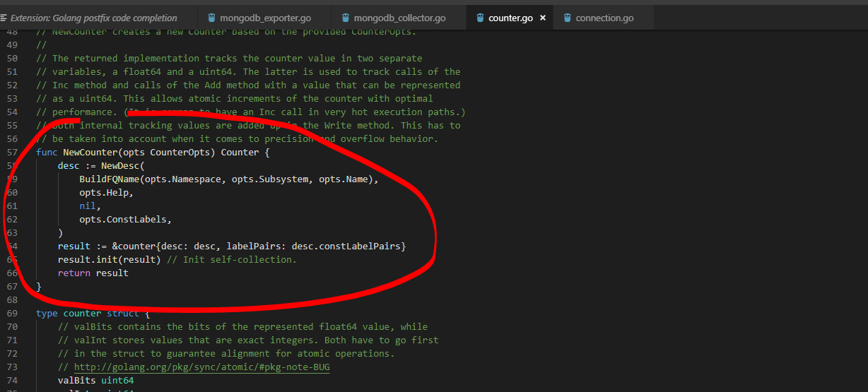Screen dimensions: 868x392
Task: Click the Go file icon on mongodb_exporter.go tab
Action: [x=213, y=18]
